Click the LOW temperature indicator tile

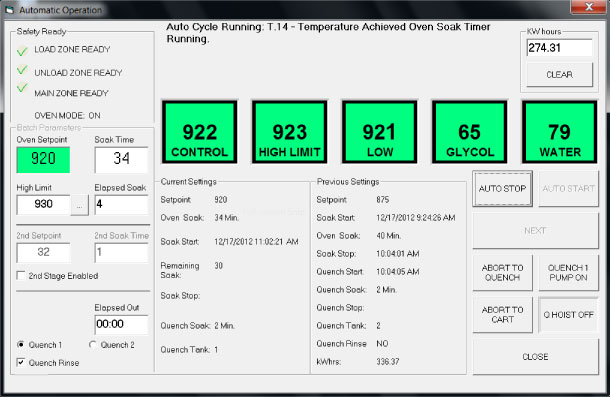tap(379, 132)
